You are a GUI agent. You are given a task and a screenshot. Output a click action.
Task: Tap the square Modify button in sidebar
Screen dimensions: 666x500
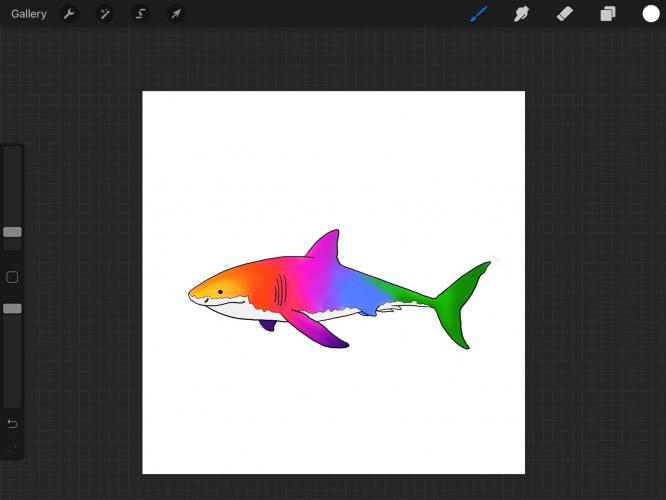point(12,277)
